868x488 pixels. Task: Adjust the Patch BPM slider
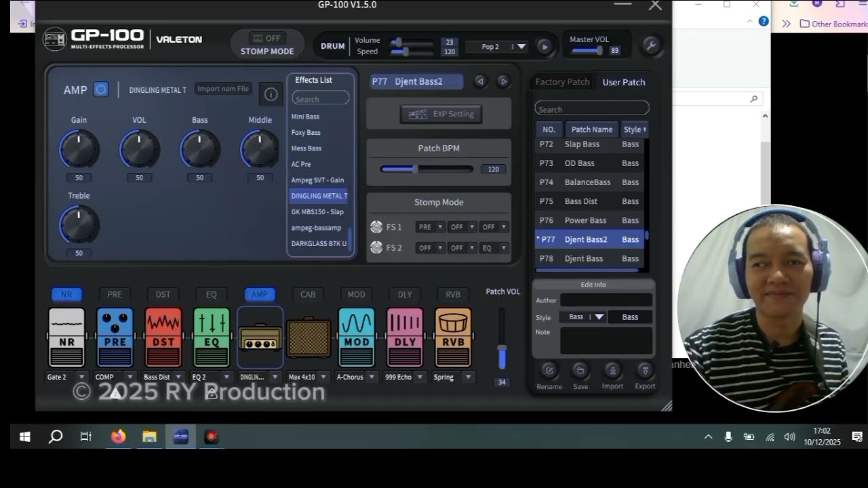point(427,169)
